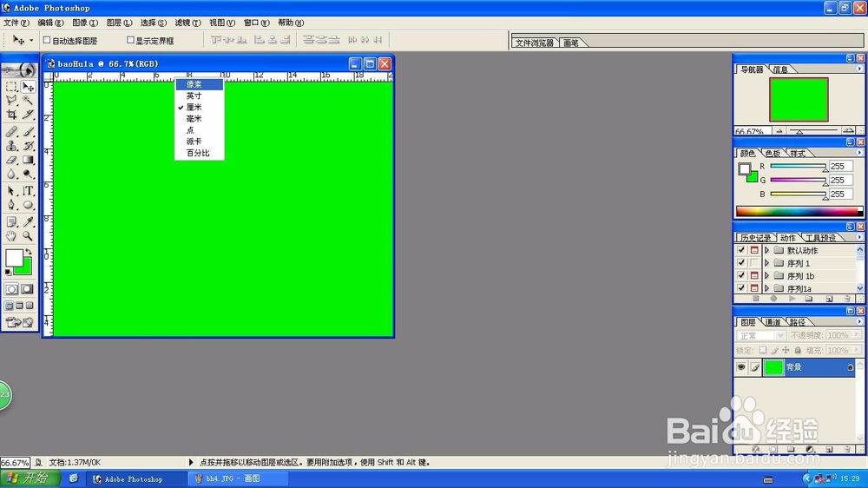The width and height of the screenshot is (868, 488).
Task: Select the Magic Wand tool
Action: (28, 100)
